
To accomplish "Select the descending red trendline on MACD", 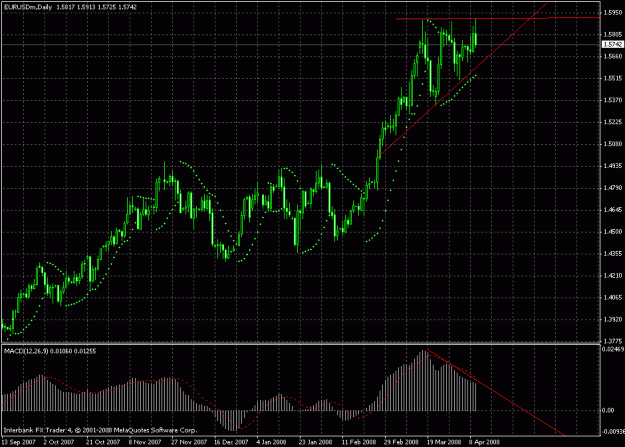I will (496, 393).
